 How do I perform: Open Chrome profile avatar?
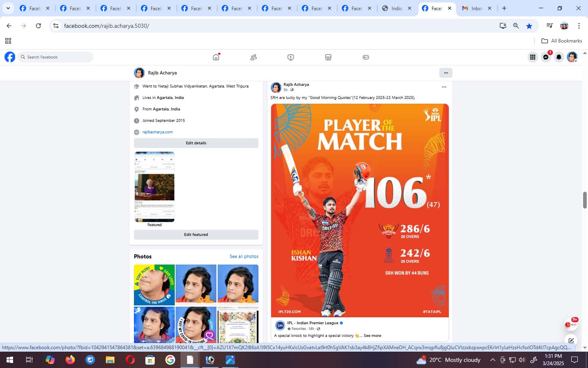tap(564, 26)
